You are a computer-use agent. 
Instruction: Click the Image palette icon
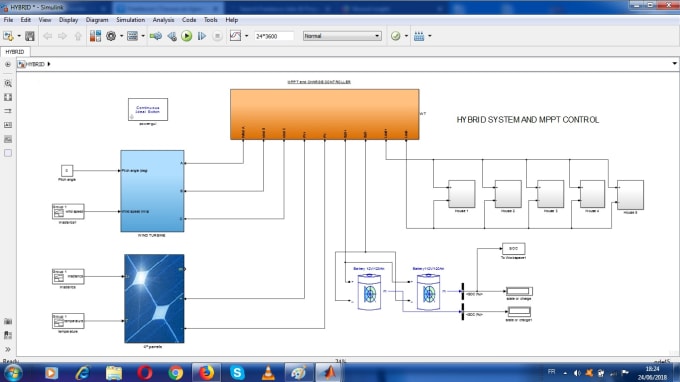[8, 139]
